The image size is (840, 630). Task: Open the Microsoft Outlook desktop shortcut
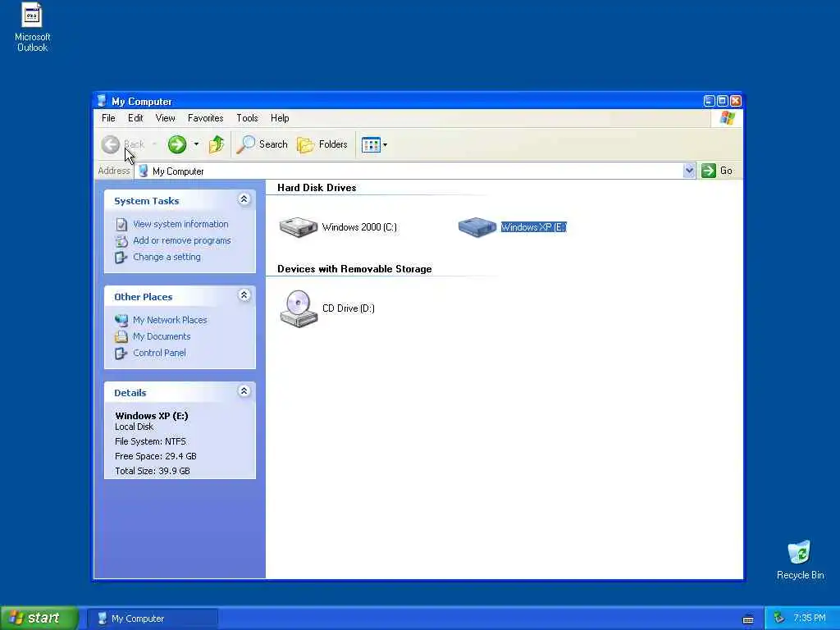pos(32,27)
